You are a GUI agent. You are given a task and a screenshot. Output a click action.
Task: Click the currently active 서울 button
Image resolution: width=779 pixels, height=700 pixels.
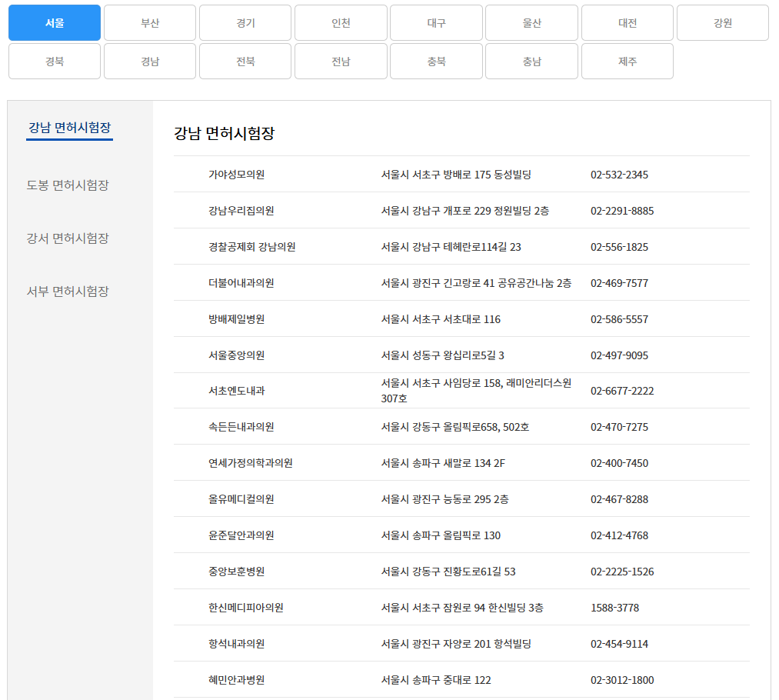coord(54,23)
